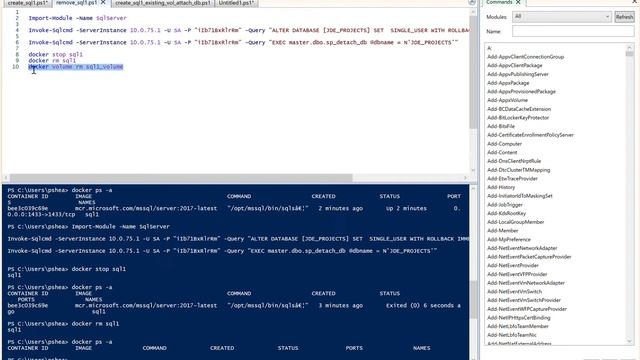Click the script editor horizontal scrollbar thumb
640x360 pixels.
[181, 178]
